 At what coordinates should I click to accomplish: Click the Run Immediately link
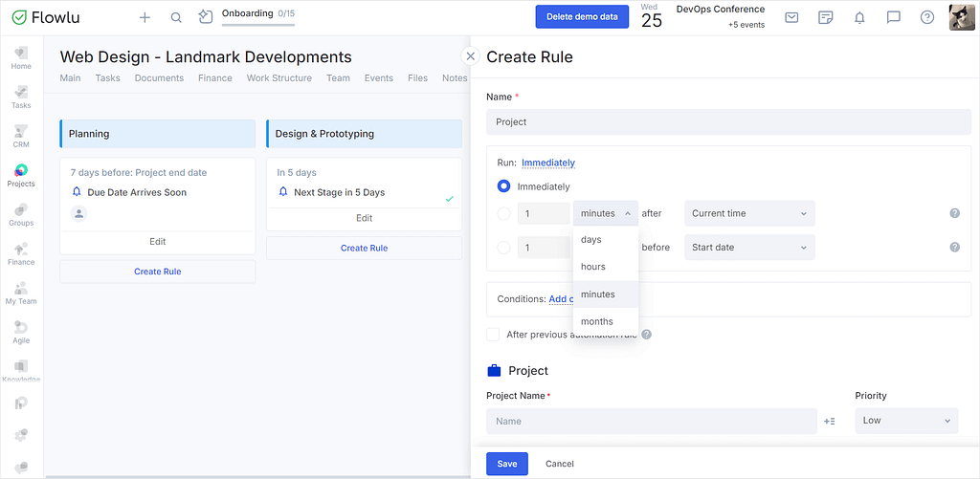point(548,163)
